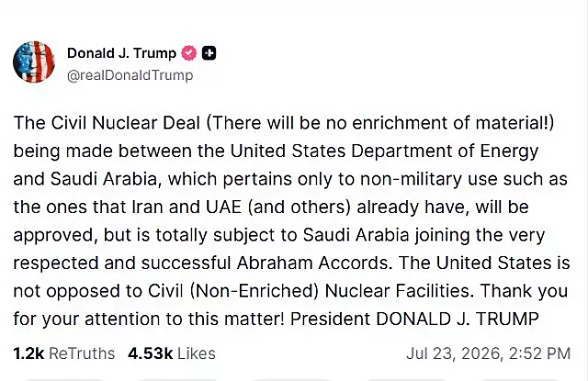
Task: Click the word "non-military" in the post
Action: tap(411, 179)
